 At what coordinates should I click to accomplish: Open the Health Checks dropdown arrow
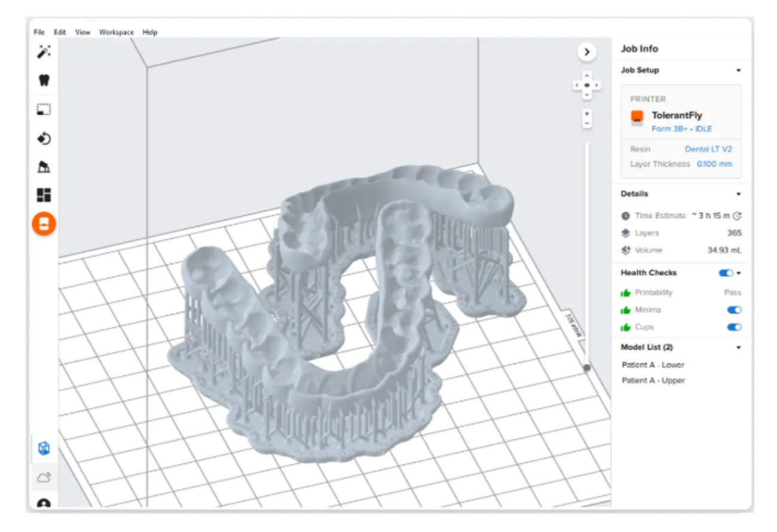point(739,273)
